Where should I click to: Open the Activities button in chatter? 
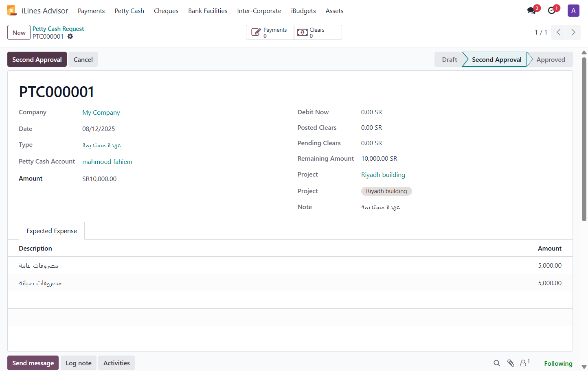[116, 363]
